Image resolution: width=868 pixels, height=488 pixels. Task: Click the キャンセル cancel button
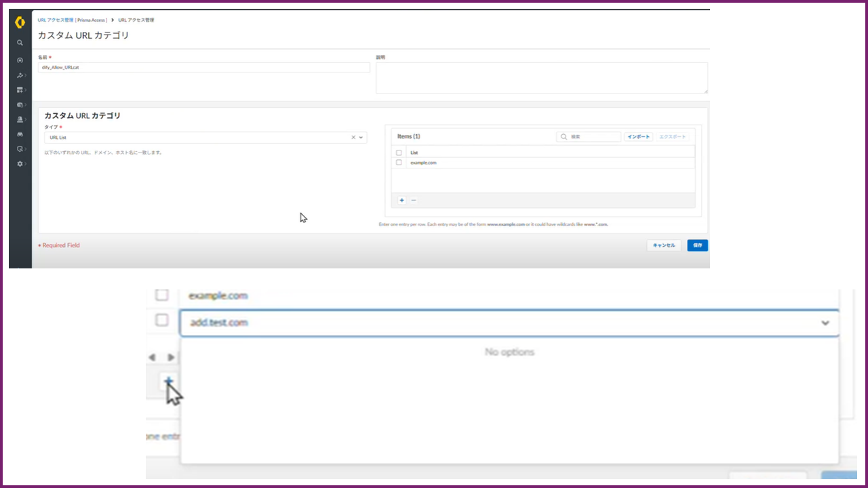(663, 245)
